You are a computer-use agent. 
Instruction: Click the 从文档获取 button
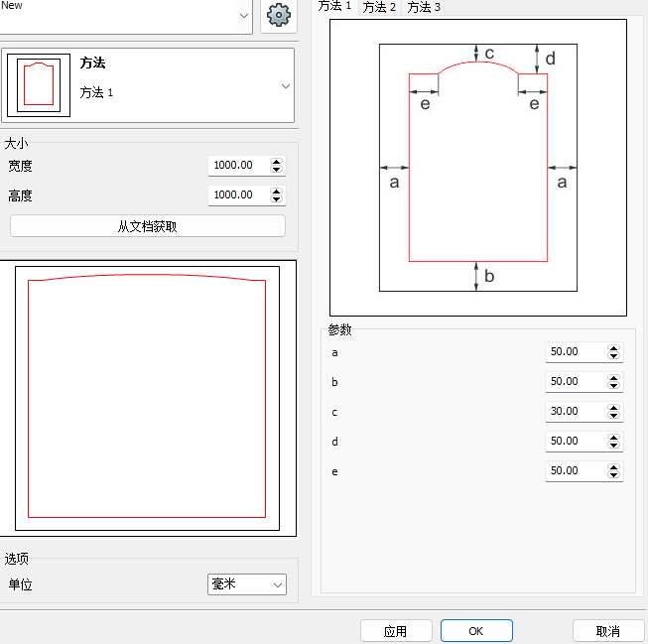147,226
